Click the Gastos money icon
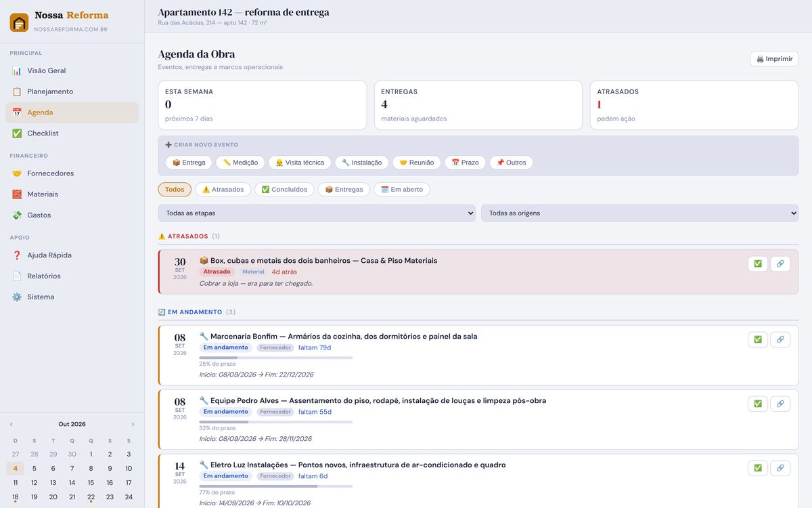The image size is (812, 508). (x=17, y=215)
